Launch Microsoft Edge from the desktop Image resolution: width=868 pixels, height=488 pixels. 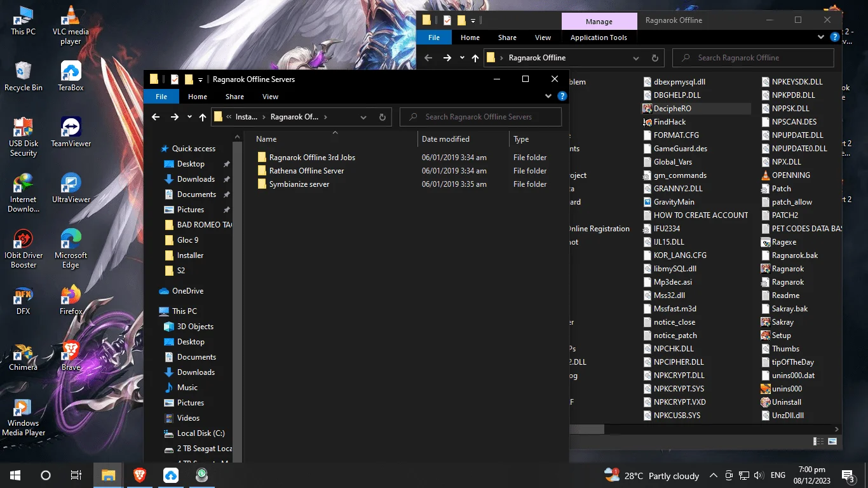pyautogui.click(x=71, y=249)
